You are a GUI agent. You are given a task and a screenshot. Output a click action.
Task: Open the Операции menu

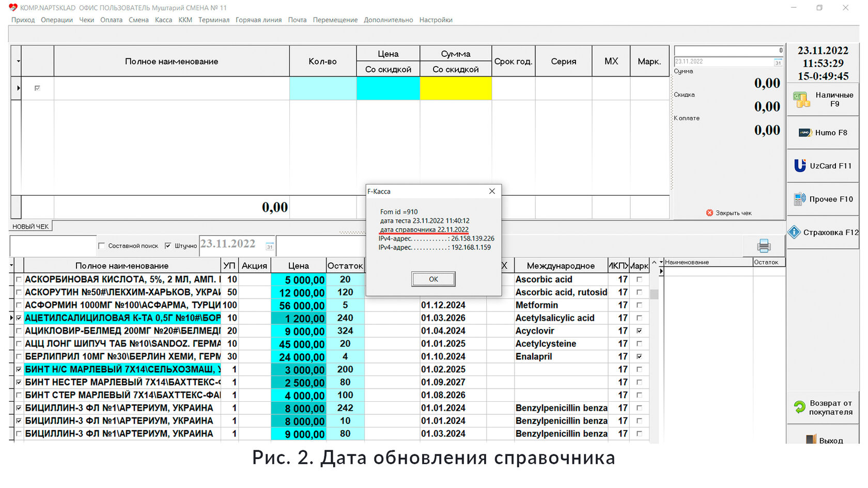pos(57,20)
